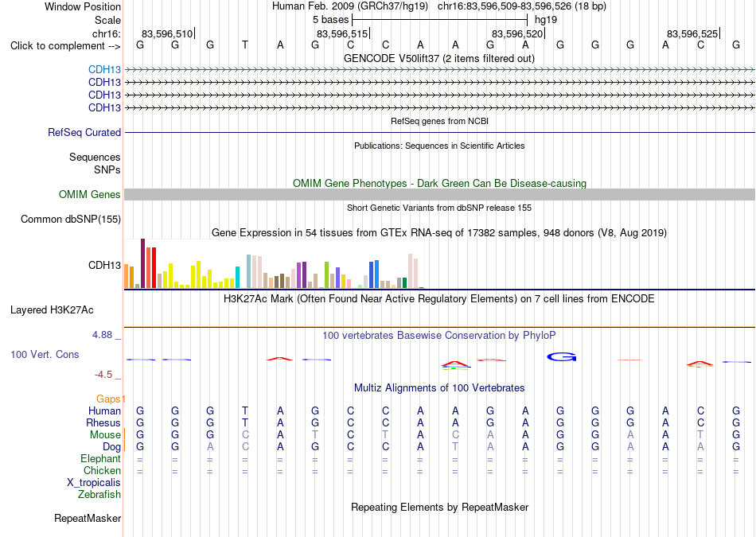Select the Rhesus species row label
The image size is (756, 537).
tap(103, 422)
